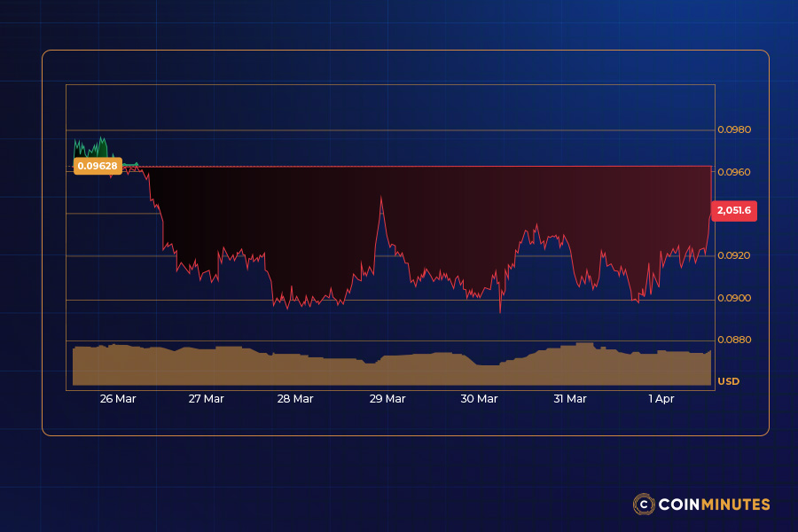Select the 28 Mar date label
798x532 pixels.
point(295,399)
